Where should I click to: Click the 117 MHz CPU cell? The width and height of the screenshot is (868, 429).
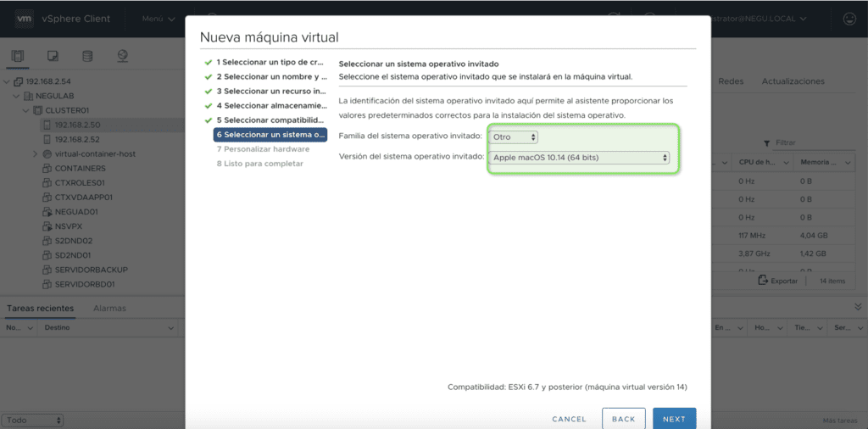752,235
